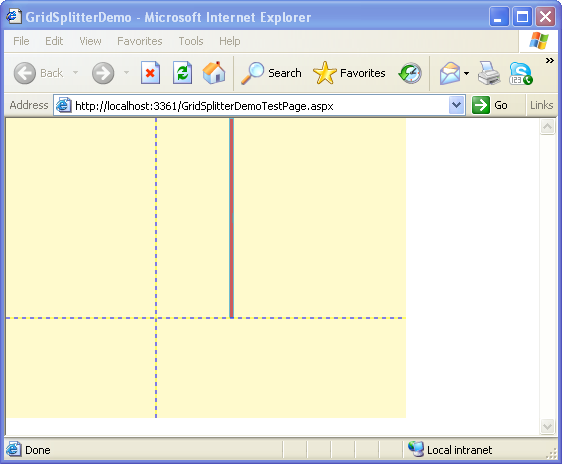Click the scrollbar up arrow
Screen dimensions: 562x464
(x=547, y=126)
